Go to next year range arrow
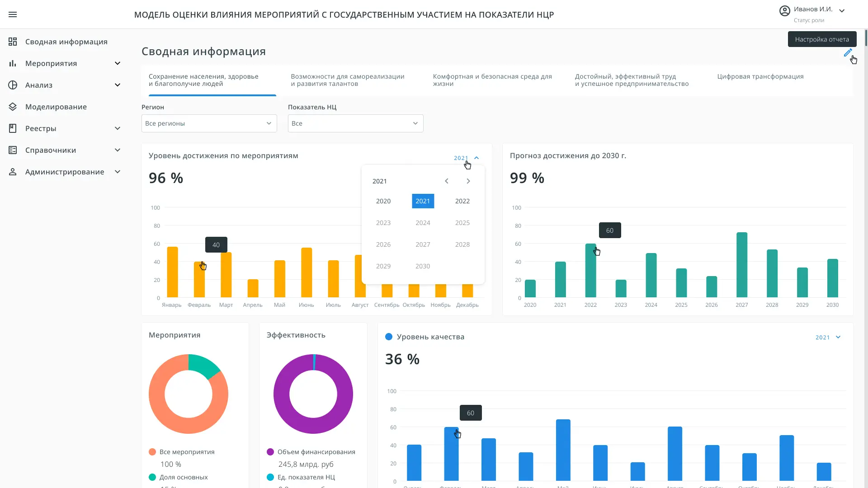868x488 pixels. 468,181
